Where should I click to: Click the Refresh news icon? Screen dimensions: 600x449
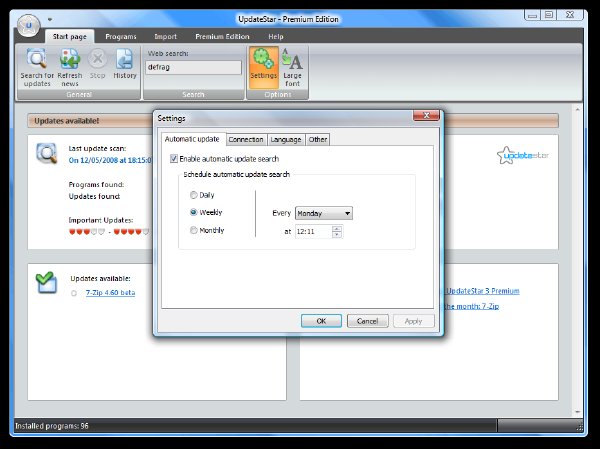coord(70,59)
